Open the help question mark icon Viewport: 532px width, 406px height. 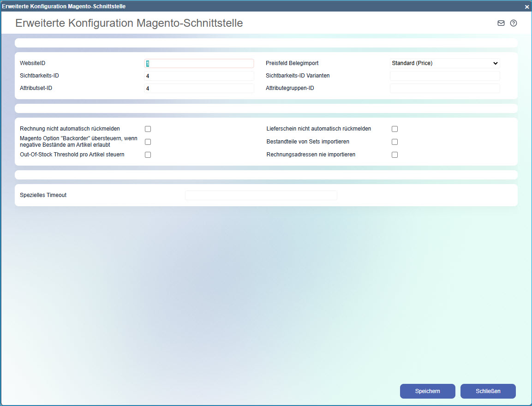[514, 23]
